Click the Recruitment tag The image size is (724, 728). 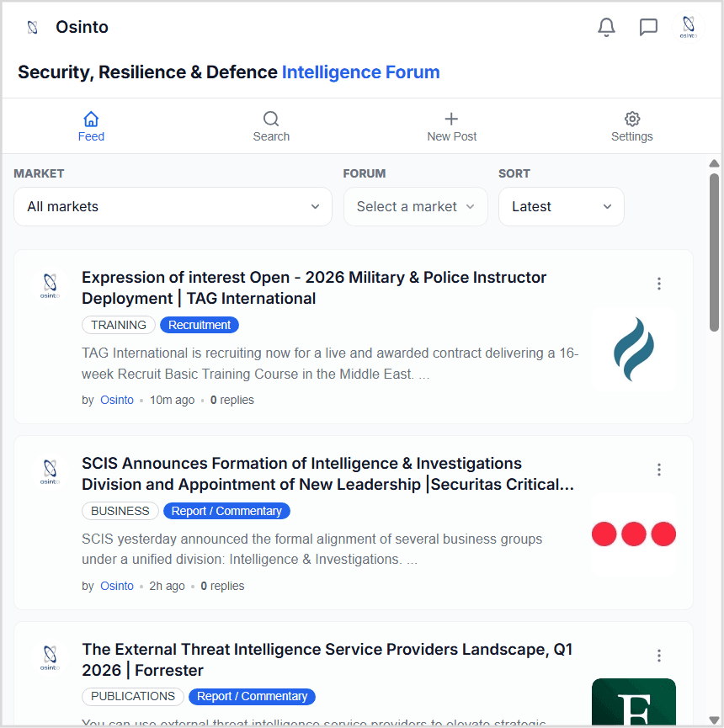(x=200, y=325)
